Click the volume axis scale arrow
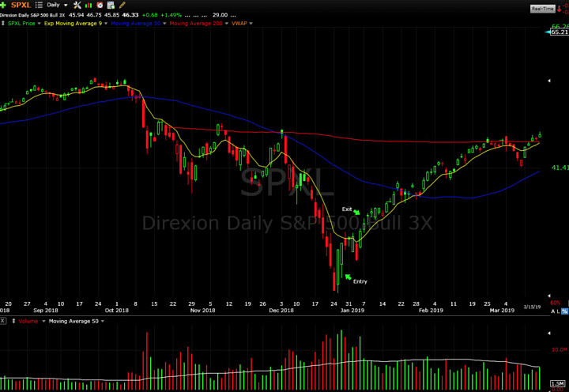Viewport: 569px width, 392px height. (549, 333)
